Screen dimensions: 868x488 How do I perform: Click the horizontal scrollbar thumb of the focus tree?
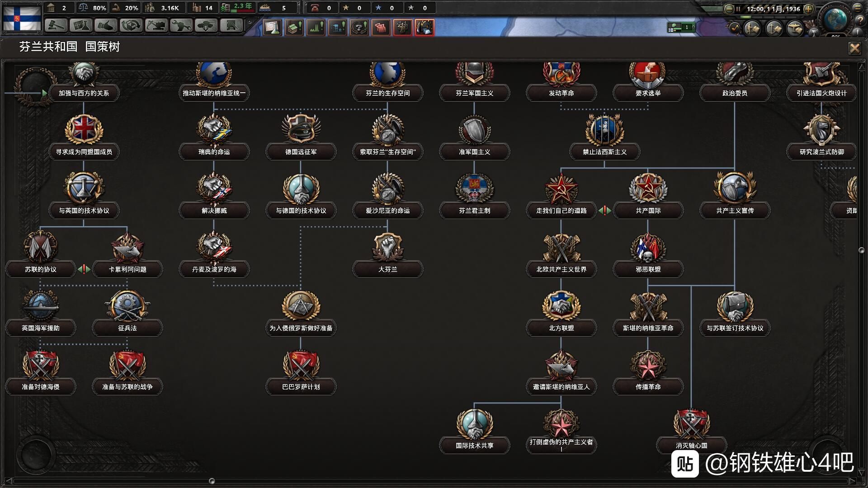point(212,481)
